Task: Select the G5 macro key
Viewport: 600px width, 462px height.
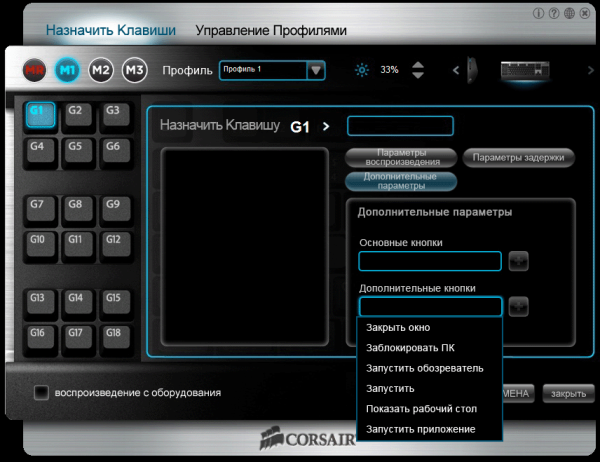Action: click(78, 150)
